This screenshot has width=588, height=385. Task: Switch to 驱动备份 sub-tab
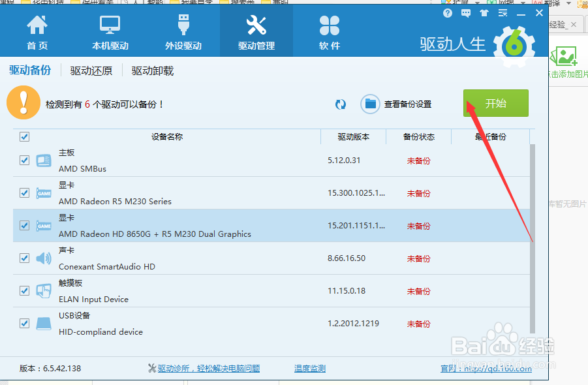[30, 70]
